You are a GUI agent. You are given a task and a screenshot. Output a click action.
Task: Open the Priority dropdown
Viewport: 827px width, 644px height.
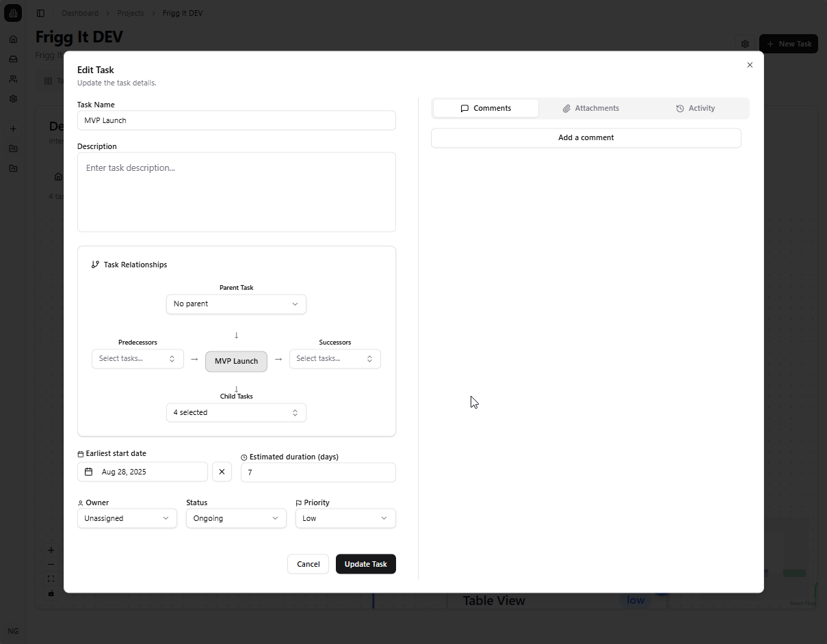point(345,518)
